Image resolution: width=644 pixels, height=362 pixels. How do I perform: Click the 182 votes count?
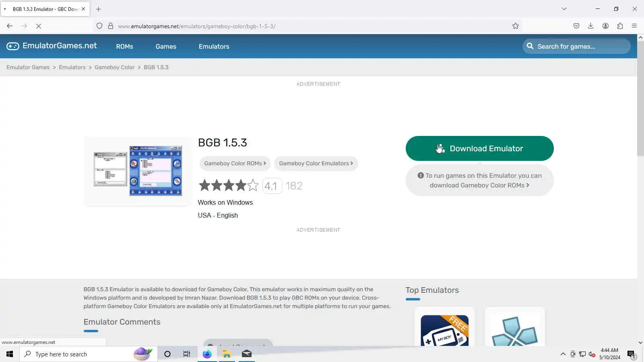294,186
